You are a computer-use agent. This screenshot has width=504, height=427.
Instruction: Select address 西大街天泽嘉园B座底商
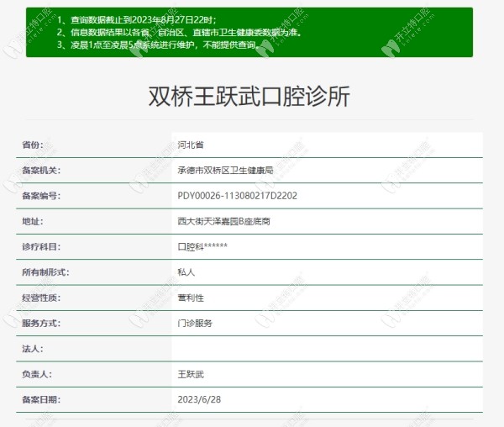coord(223,221)
